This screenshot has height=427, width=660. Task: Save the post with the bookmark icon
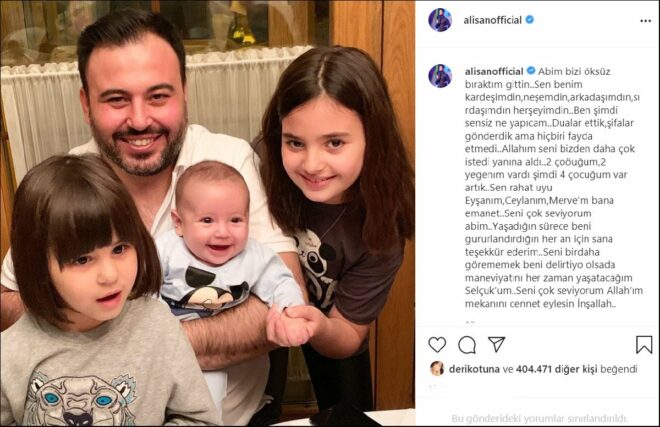644,344
